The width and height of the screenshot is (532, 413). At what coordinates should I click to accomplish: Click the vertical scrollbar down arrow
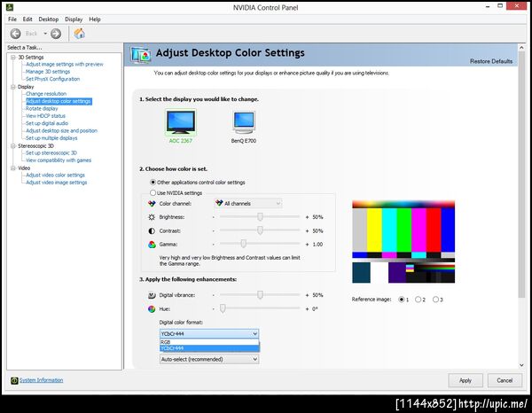click(x=521, y=365)
